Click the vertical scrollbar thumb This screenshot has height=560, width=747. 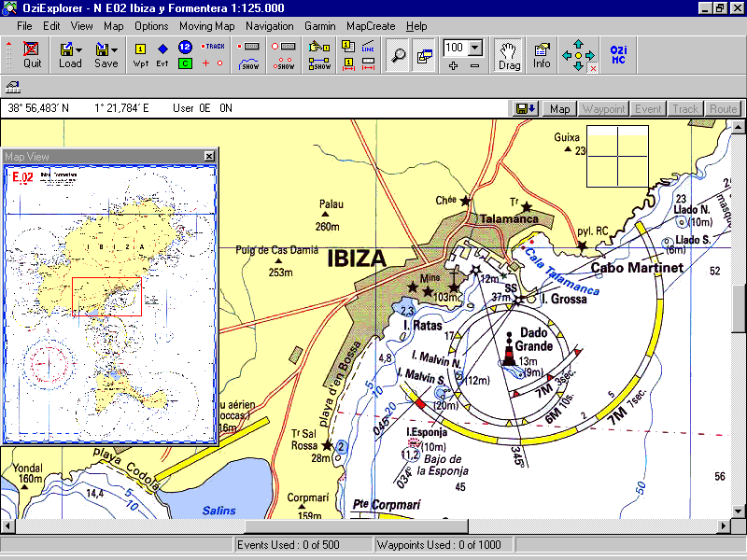click(739, 309)
